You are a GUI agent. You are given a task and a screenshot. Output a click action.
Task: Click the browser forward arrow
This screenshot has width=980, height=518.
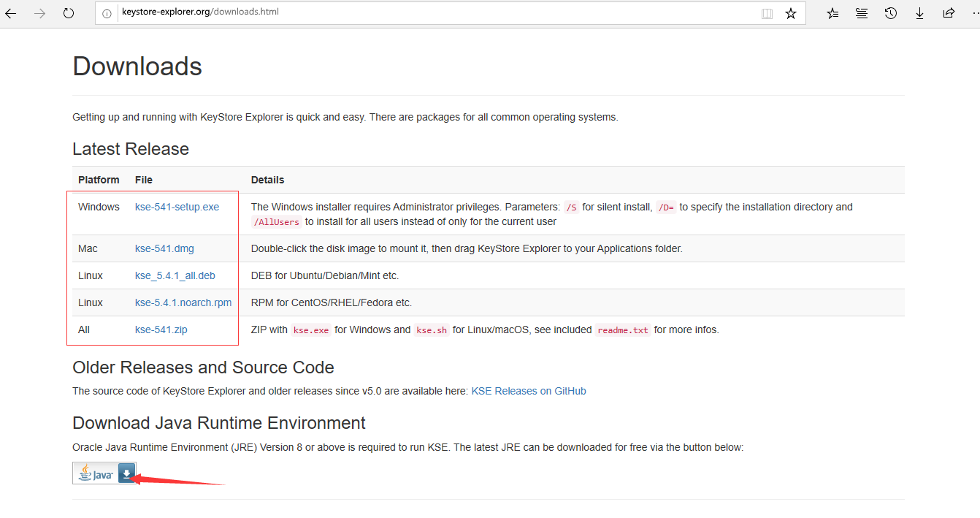click(39, 13)
